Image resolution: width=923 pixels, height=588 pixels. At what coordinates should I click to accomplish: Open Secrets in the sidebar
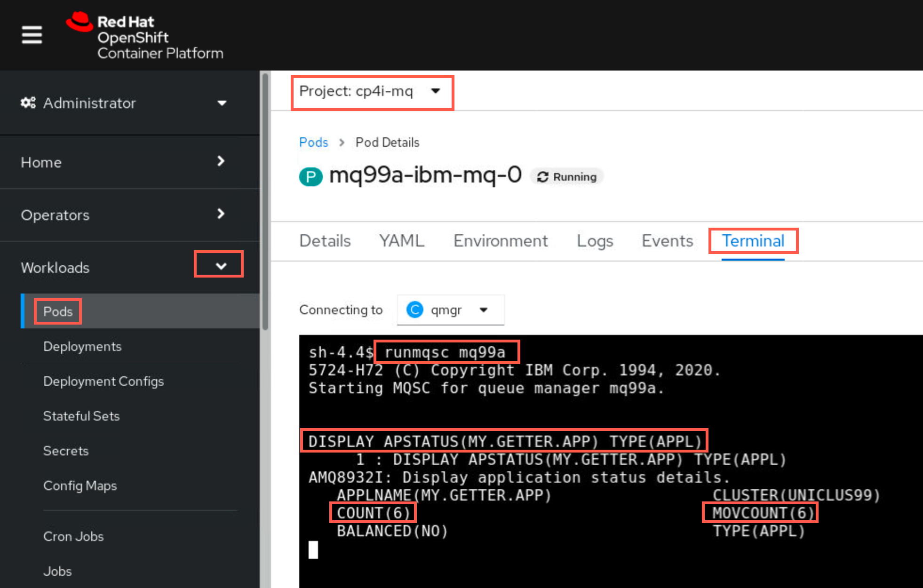pos(66,451)
